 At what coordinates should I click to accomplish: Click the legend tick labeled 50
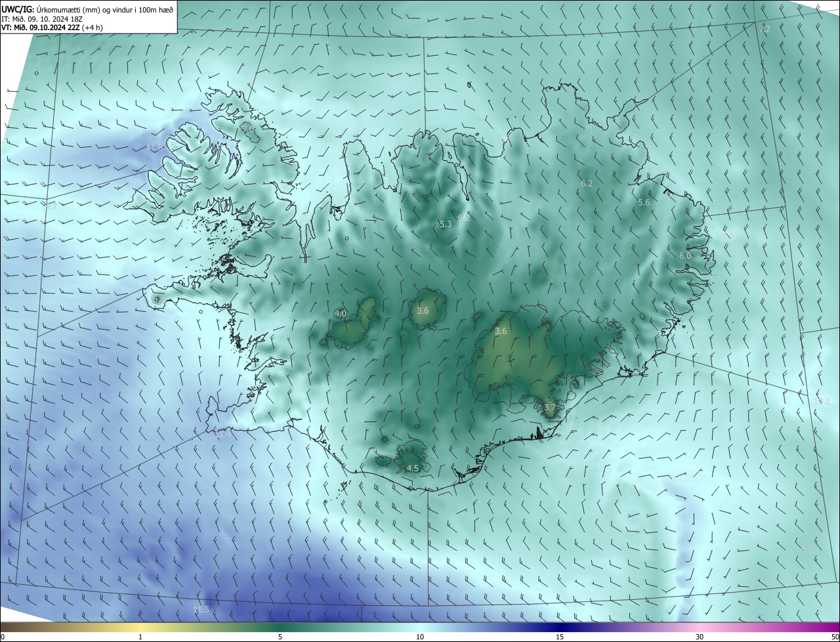coord(835,637)
